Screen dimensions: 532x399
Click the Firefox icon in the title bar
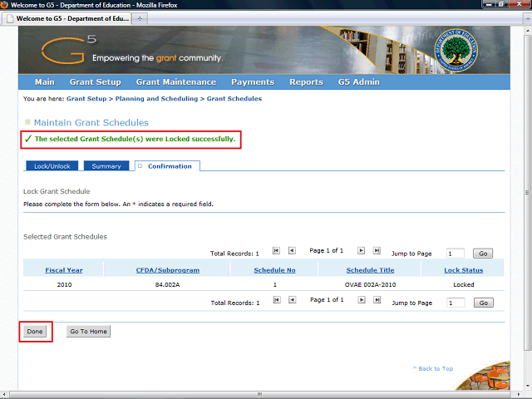click(x=4, y=5)
